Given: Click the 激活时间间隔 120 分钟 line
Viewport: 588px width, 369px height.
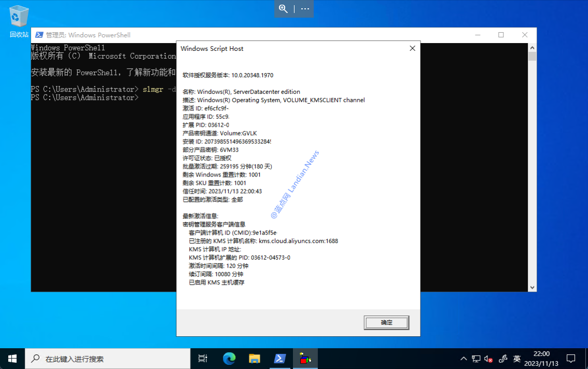Looking at the screenshot, I should coord(218,265).
